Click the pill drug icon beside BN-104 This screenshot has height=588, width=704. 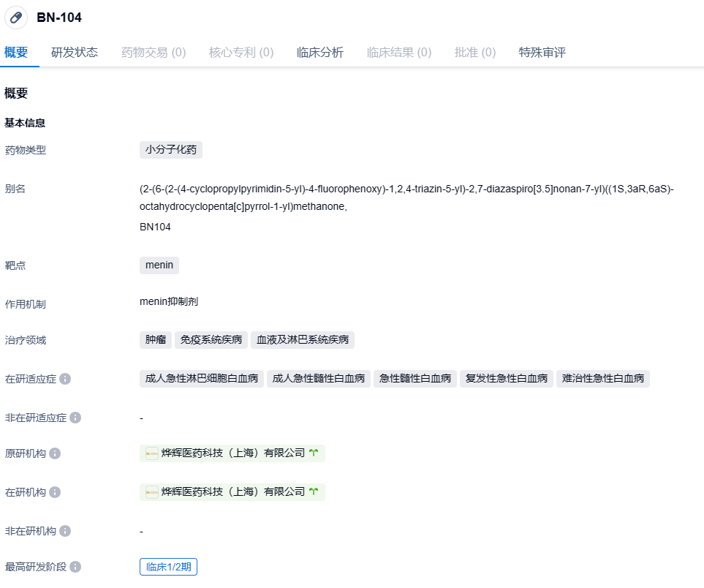16,18
